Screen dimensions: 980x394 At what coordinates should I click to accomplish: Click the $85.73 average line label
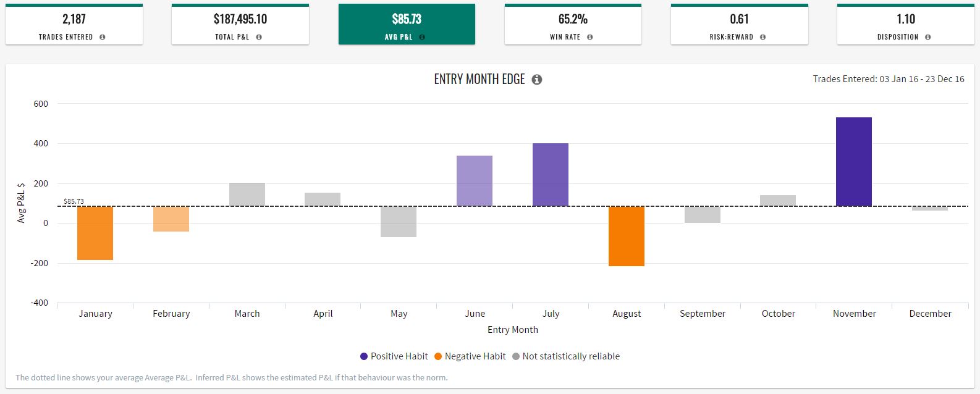point(74,201)
